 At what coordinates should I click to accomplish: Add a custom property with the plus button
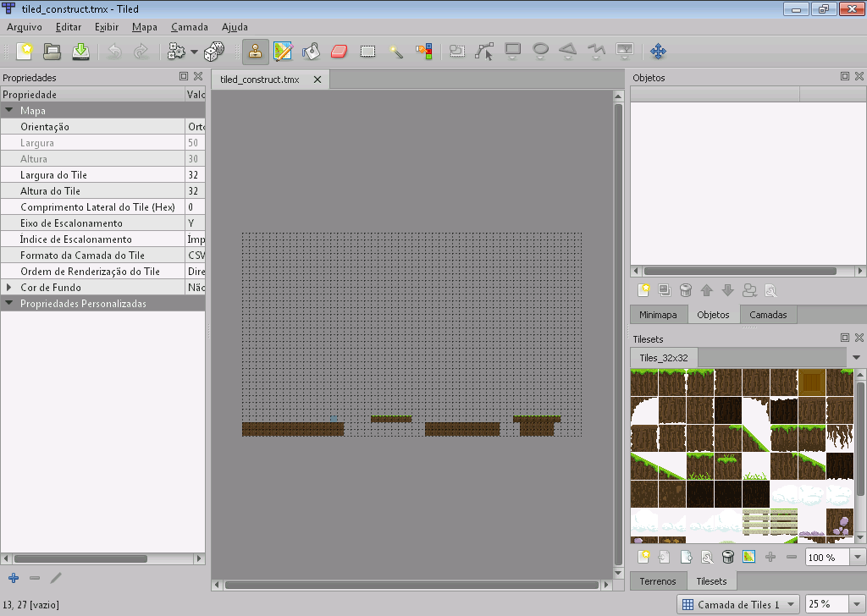pos(12,578)
